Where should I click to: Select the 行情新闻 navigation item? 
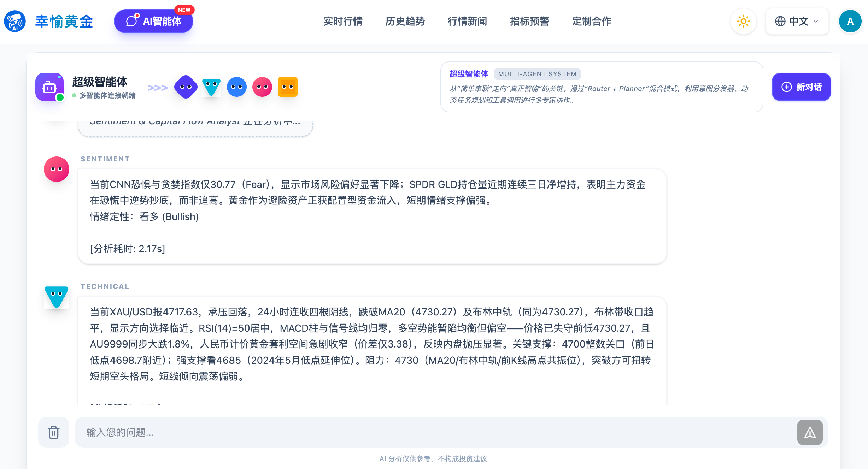tap(467, 21)
